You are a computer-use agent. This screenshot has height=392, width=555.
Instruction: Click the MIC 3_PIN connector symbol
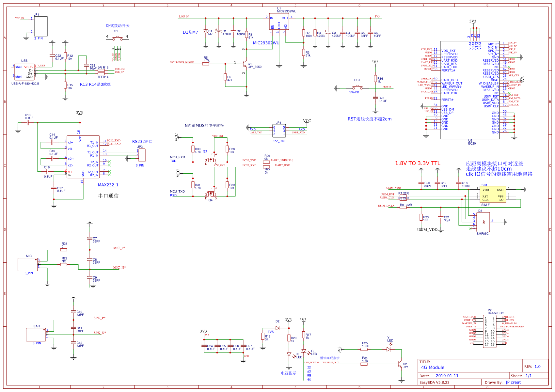pos(28,264)
